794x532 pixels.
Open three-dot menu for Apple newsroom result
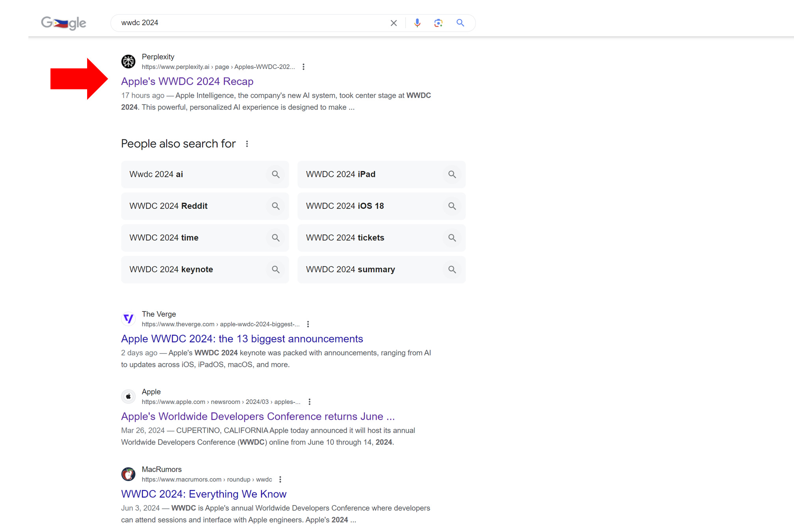pyautogui.click(x=309, y=402)
